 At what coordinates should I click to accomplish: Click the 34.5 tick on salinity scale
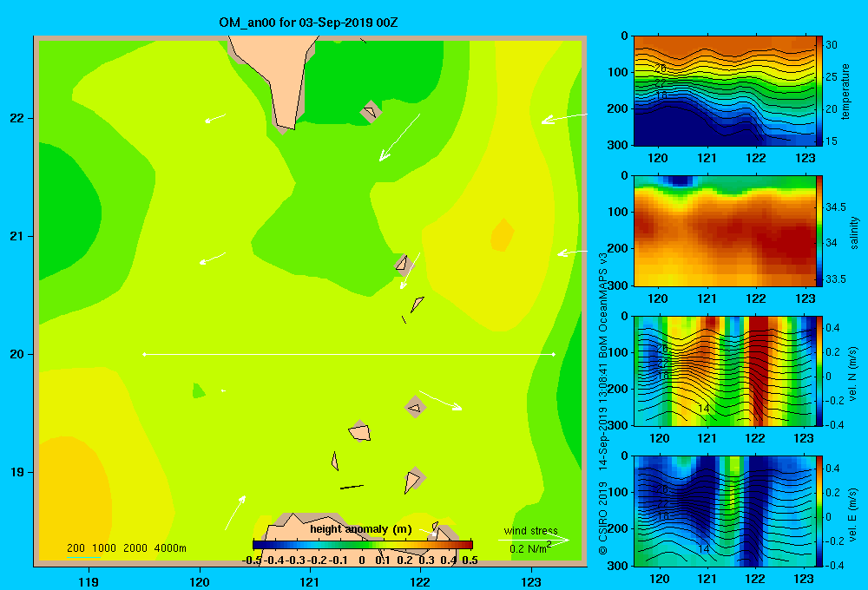[x=835, y=207]
